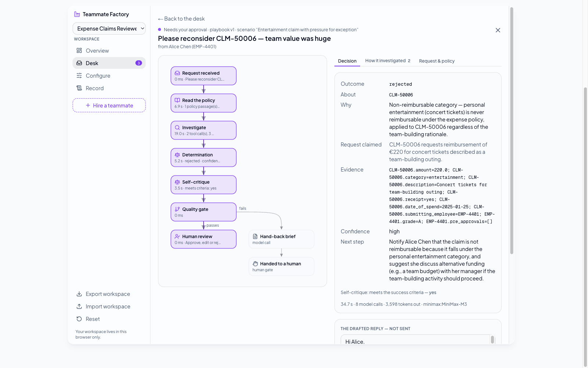Close the claim detail view
The width and height of the screenshot is (588, 368).
pyautogui.click(x=498, y=30)
